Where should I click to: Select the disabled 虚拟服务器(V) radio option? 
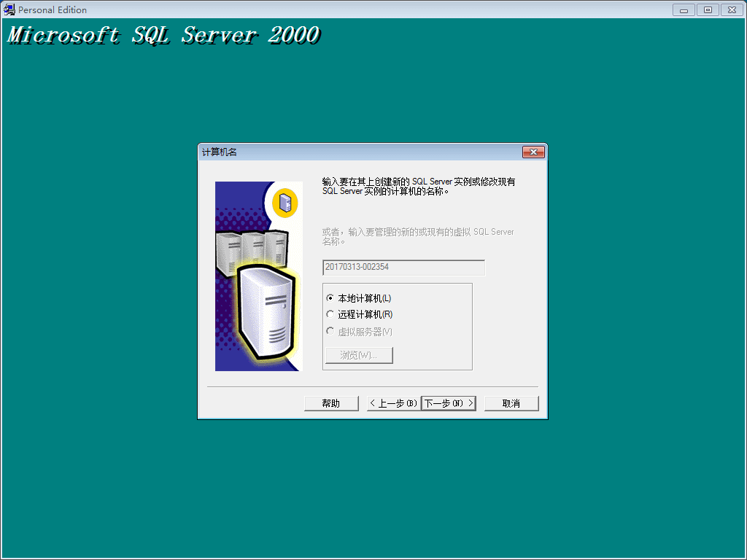[330, 330]
